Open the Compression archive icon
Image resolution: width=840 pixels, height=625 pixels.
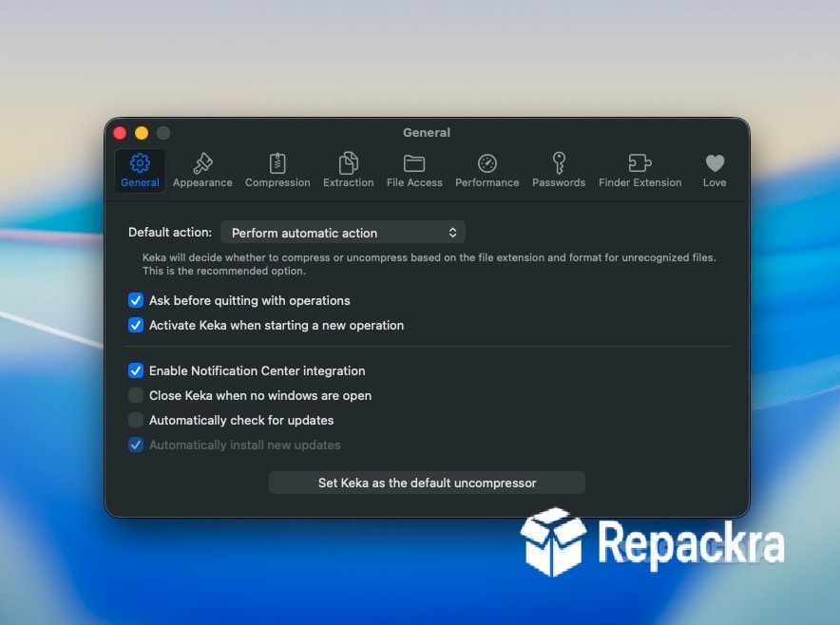277,163
